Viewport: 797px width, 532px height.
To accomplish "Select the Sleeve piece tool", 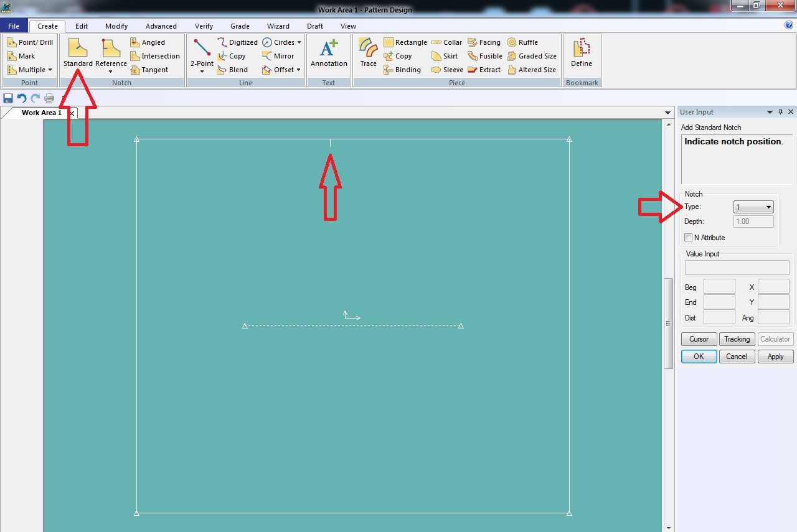I will tap(447, 70).
